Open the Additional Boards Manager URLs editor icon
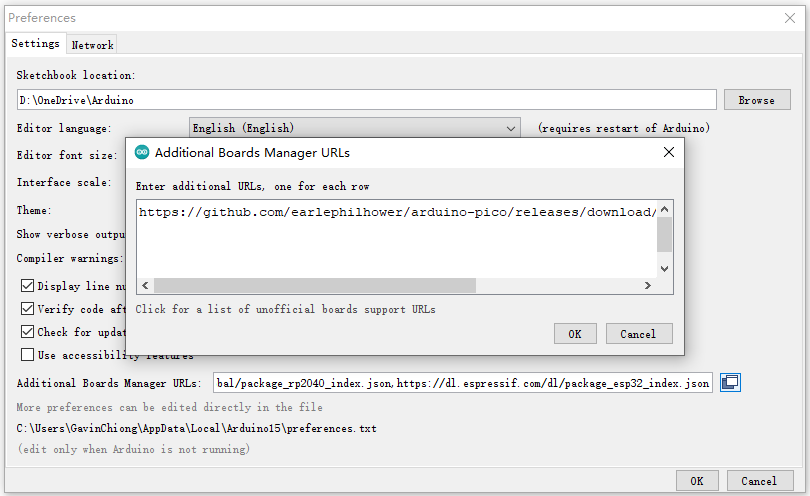 (x=730, y=383)
